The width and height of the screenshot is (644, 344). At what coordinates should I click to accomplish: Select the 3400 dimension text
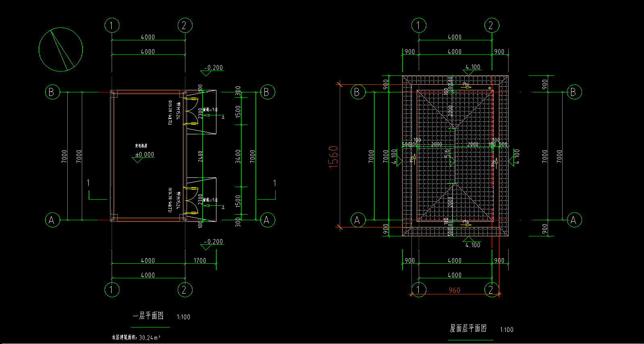click(x=238, y=156)
